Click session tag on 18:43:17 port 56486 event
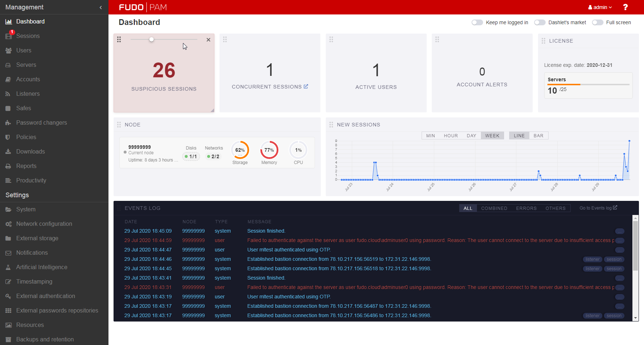 (614, 316)
